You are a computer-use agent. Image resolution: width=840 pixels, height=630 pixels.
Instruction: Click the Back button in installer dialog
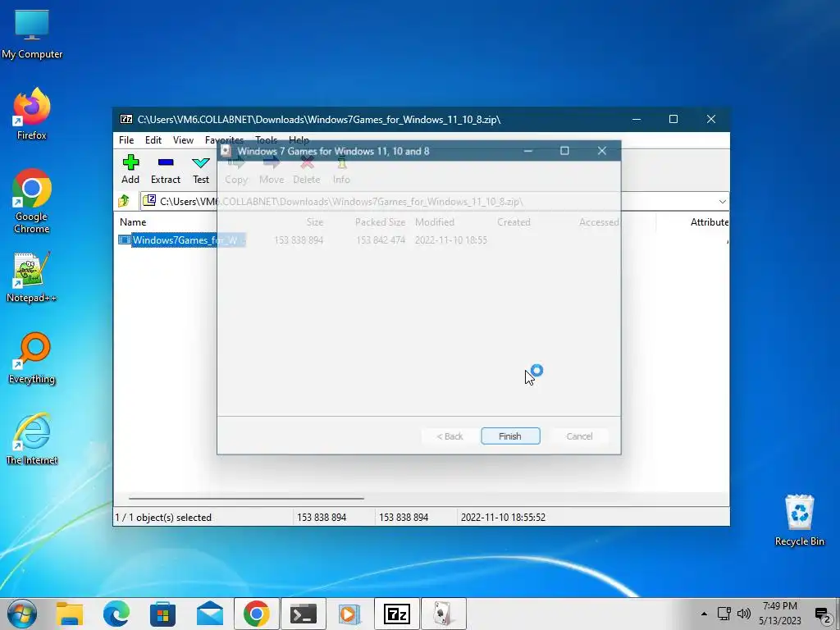pos(450,436)
